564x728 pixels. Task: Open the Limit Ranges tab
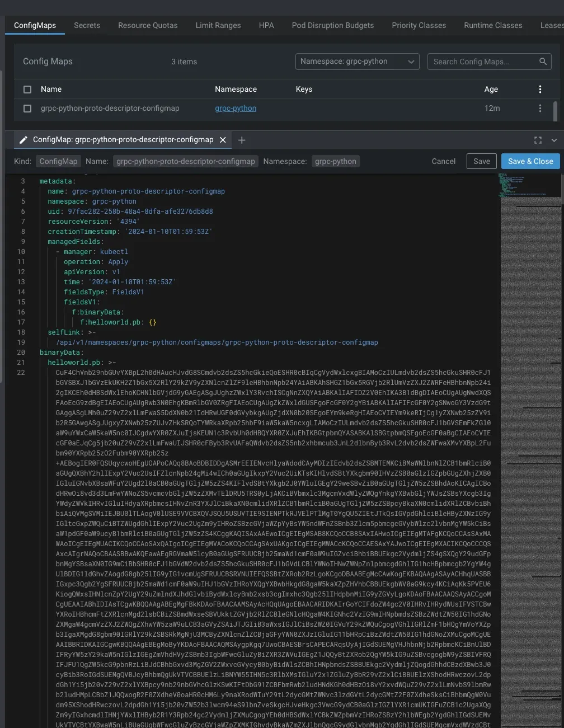point(218,25)
